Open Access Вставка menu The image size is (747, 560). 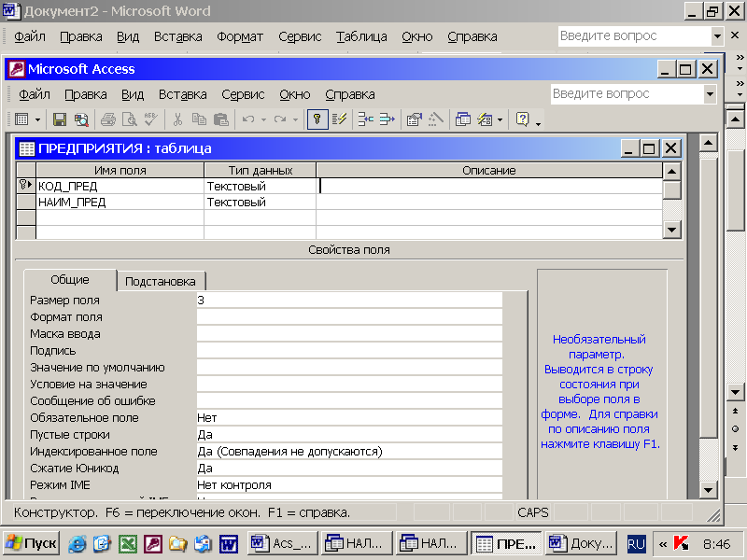click(182, 94)
